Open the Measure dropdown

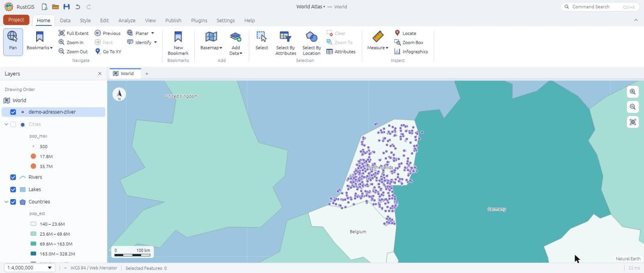(x=378, y=41)
